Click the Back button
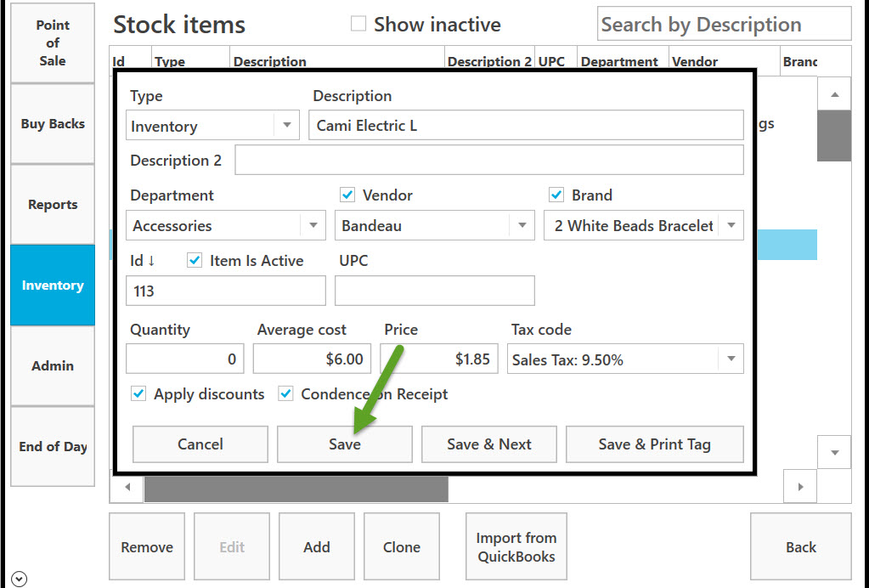 tap(801, 547)
